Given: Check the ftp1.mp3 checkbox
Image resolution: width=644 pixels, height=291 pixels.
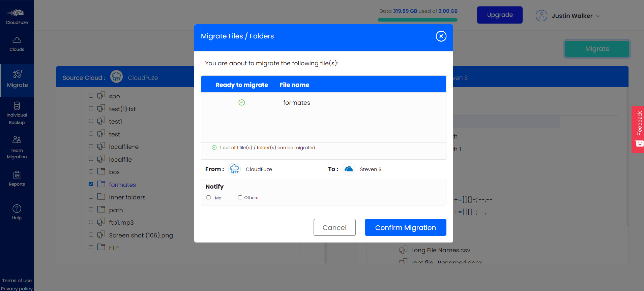Looking at the screenshot, I should pos(91,222).
